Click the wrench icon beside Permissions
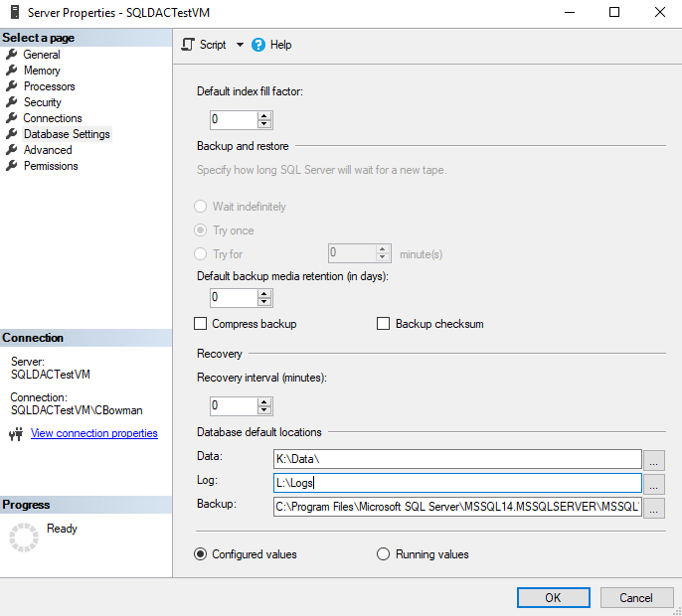The width and height of the screenshot is (682, 616). tap(12, 166)
